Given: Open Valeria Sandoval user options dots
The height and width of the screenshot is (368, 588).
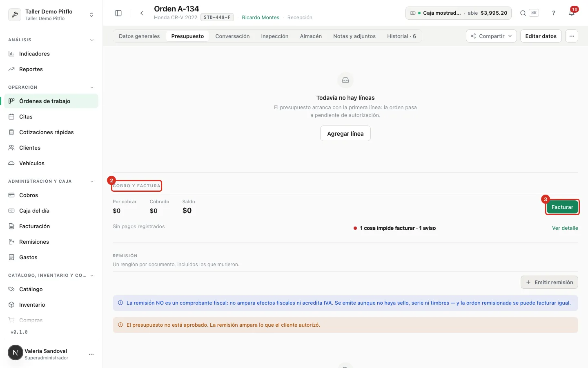Looking at the screenshot, I should pos(91,354).
